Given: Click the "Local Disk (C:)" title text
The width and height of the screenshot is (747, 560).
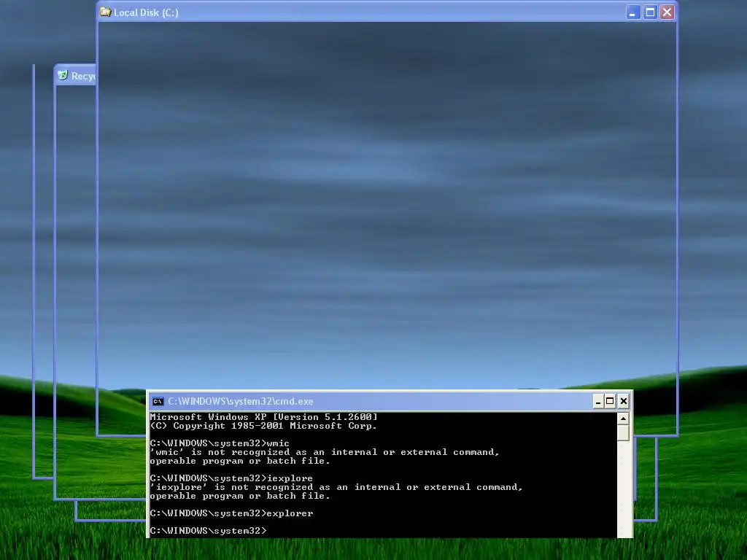Looking at the screenshot, I should coord(146,13).
